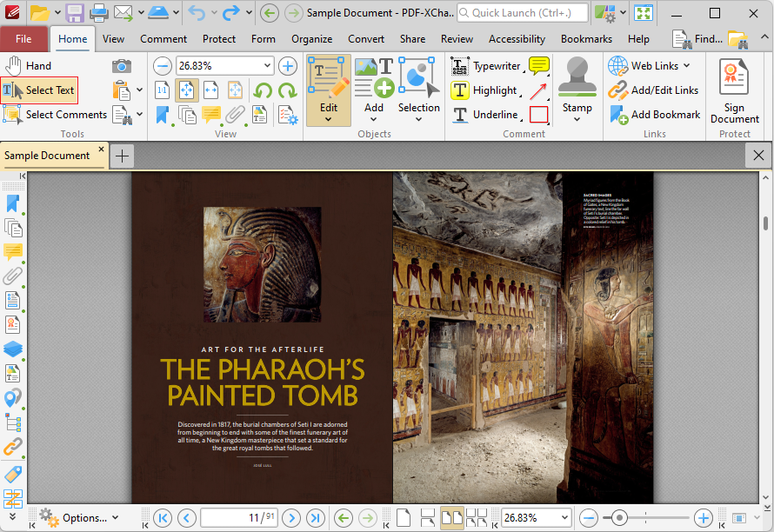The width and height of the screenshot is (774, 532).
Task: Go to the last page
Action: 316,518
